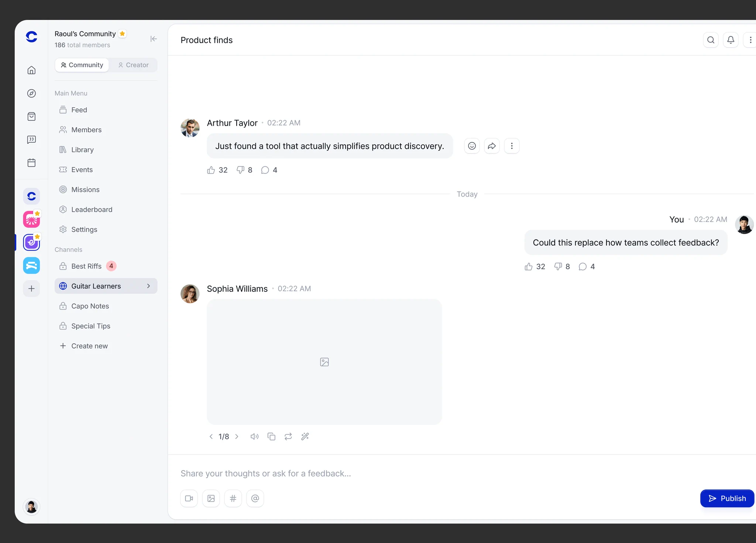Open the quote message icon in rail
This screenshot has height=543, width=756.
click(31, 139)
